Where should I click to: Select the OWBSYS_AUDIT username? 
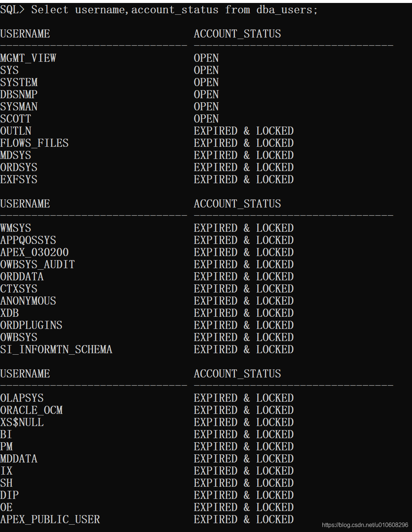[37, 265]
